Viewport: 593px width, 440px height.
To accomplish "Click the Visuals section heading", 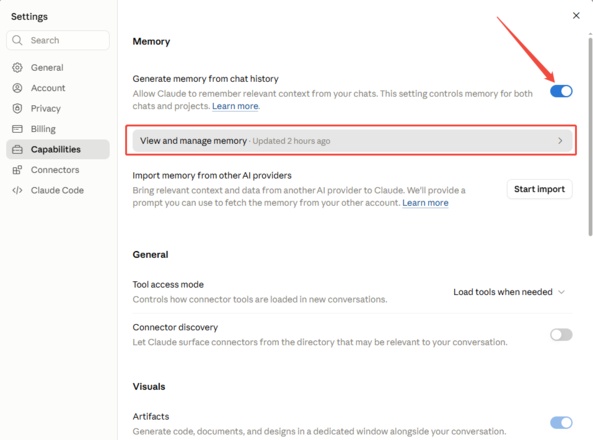I will coord(149,387).
